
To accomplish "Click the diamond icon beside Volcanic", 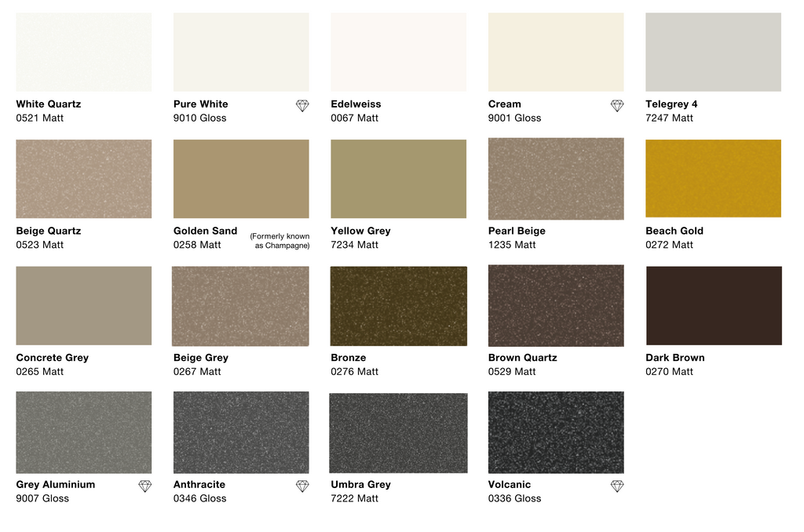I will tap(617, 486).
